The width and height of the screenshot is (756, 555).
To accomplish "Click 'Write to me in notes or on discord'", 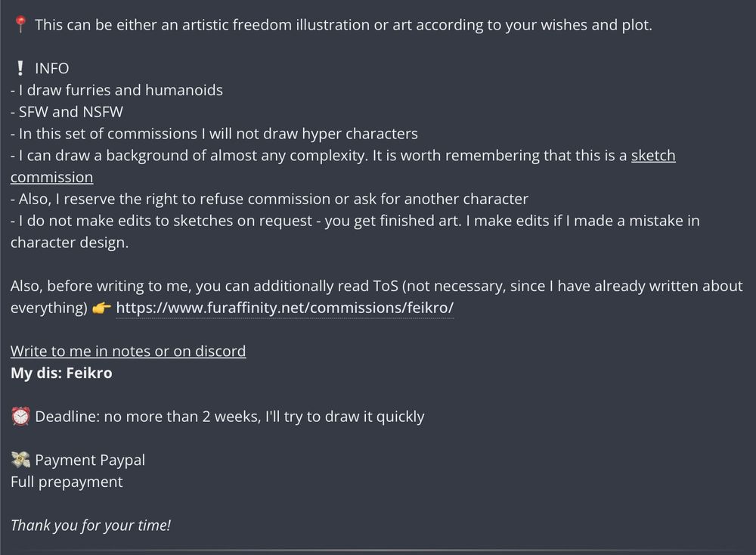I will click(x=129, y=351).
